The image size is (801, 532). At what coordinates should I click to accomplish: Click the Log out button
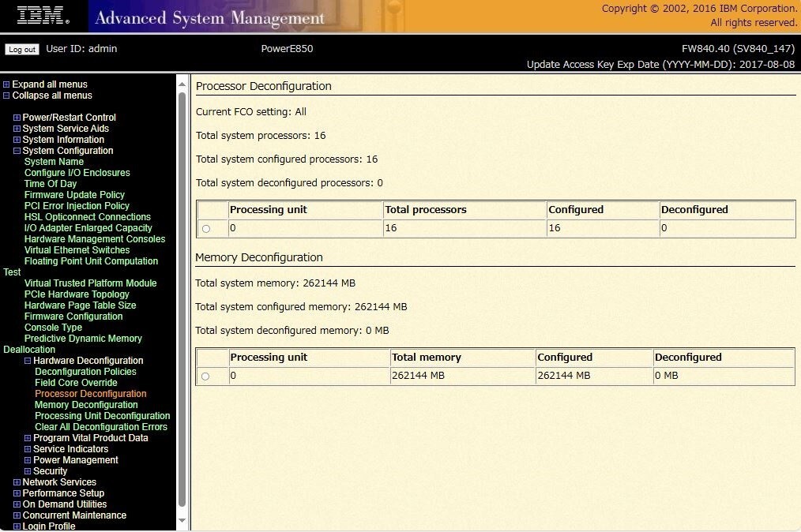(x=22, y=50)
